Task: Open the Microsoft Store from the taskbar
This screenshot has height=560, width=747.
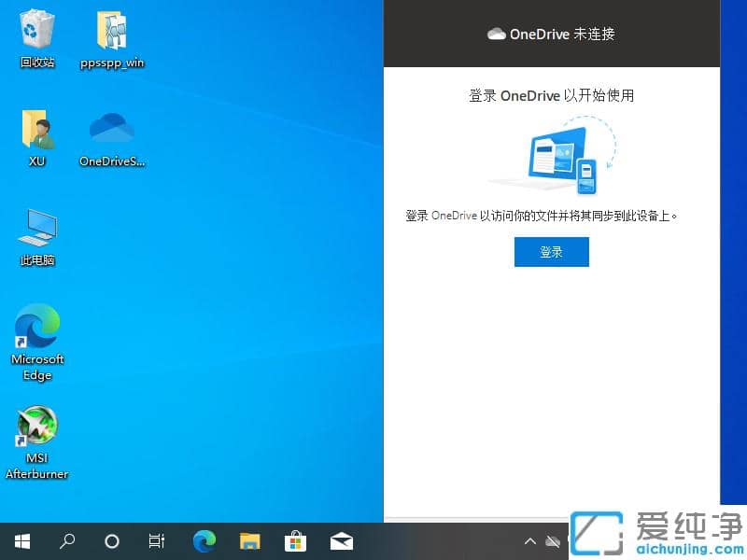Action: pyautogui.click(x=294, y=540)
